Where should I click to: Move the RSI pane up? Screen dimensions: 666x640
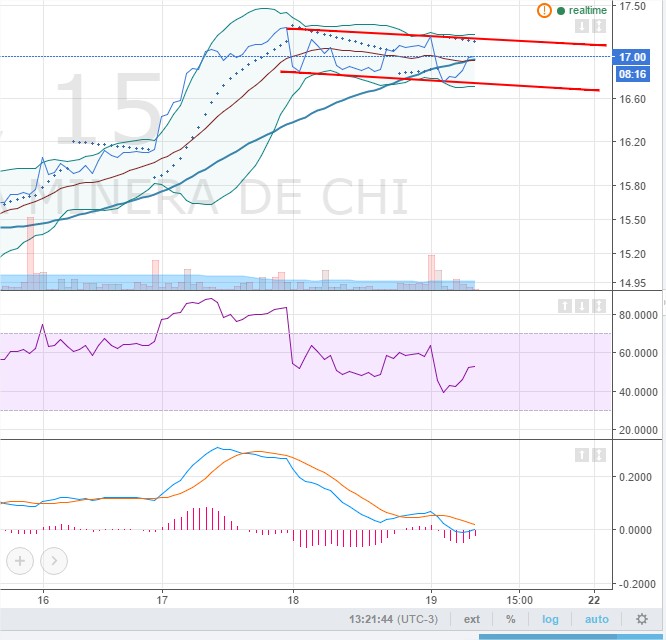tap(567, 305)
